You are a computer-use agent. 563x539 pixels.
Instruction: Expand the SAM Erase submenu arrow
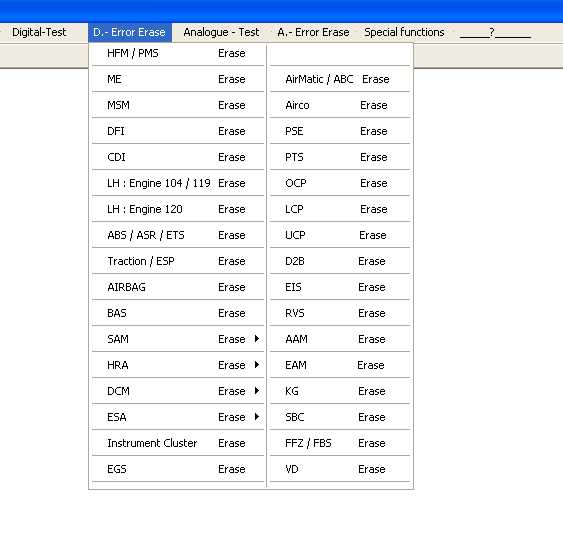[x=256, y=339]
